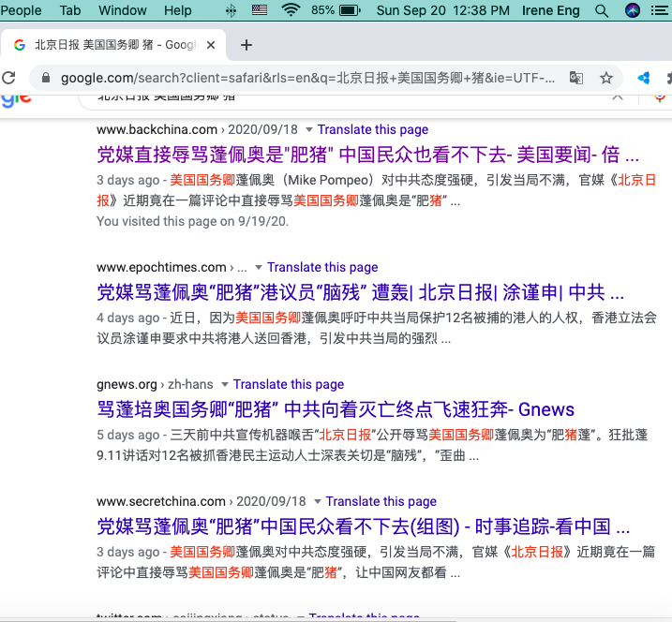Viewport: 672px width, 622px height.
Task: Open the epochtimes result headline link
Action: pos(360,291)
